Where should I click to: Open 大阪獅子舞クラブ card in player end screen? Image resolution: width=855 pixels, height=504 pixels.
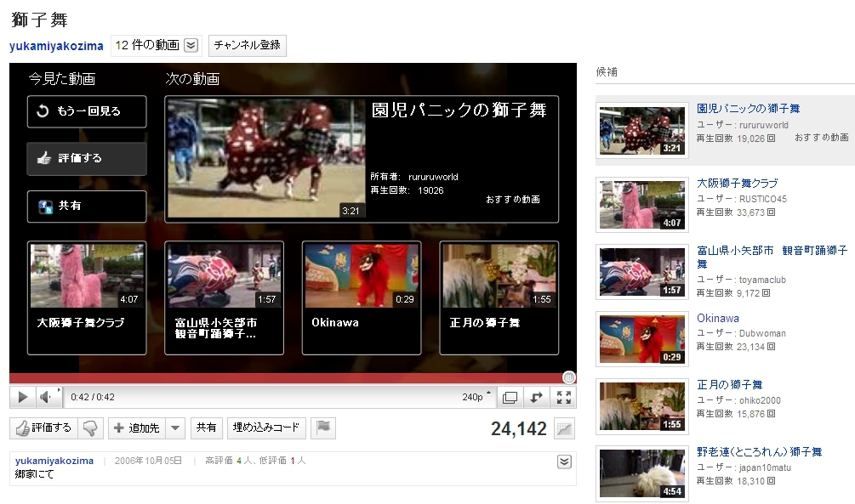[x=87, y=297]
